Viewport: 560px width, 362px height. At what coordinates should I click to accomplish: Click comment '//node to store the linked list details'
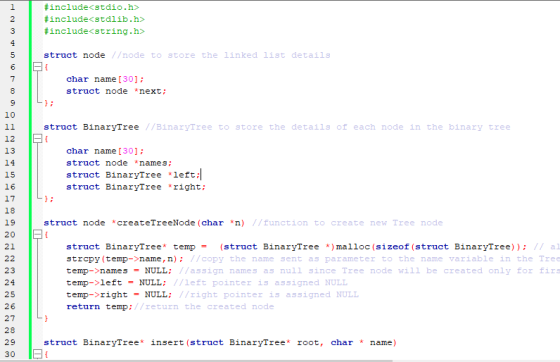pos(221,55)
